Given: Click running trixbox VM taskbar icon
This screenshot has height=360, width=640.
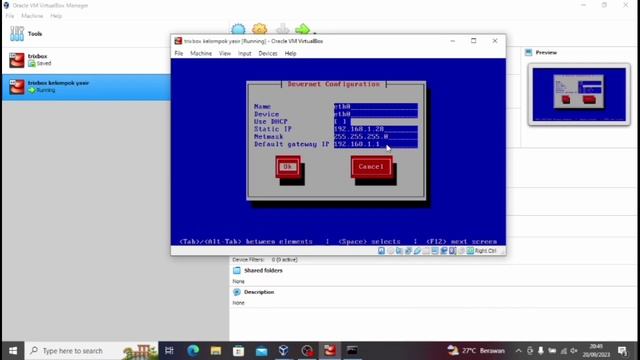Looking at the screenshot, I should [x=330, y=351].
